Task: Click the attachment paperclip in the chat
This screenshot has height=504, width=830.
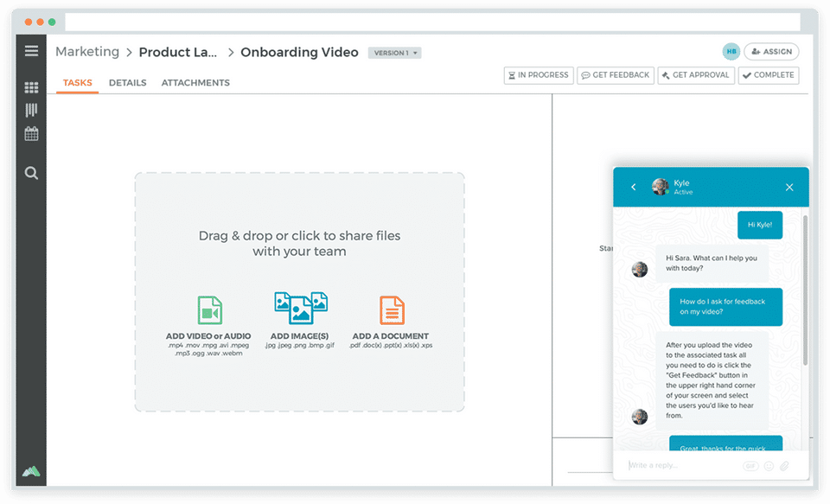Action: click(784, 466)
